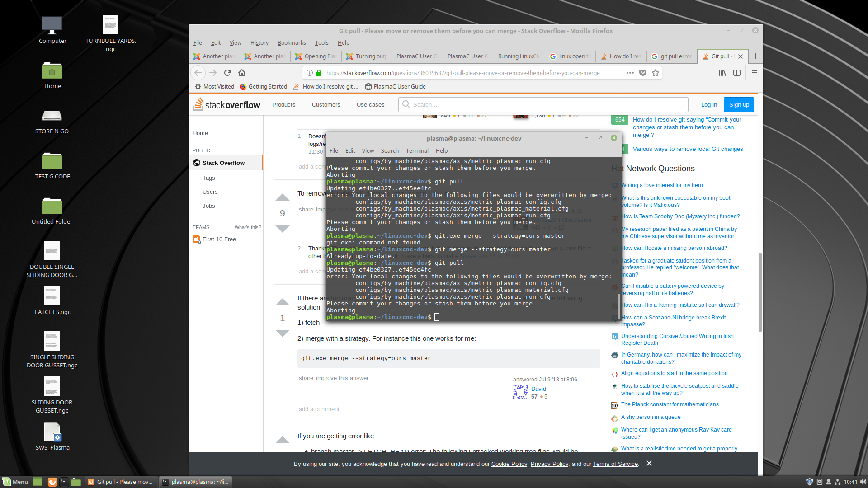
Task: Click the Log in button
Action: (709, 104)
